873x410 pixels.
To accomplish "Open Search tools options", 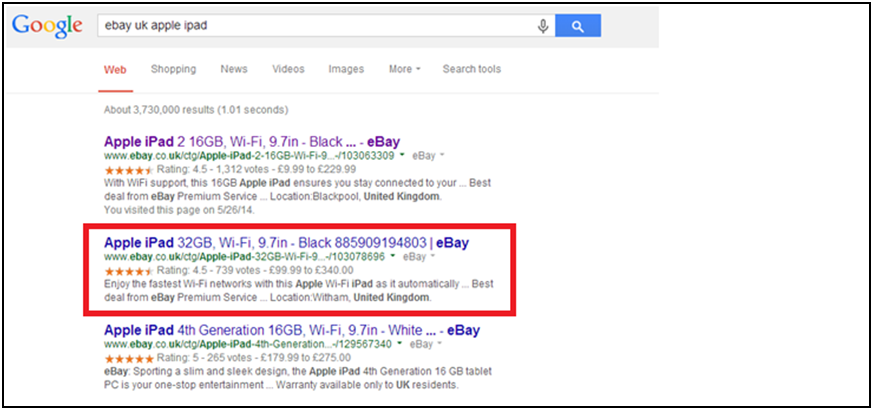I will 472,69.
